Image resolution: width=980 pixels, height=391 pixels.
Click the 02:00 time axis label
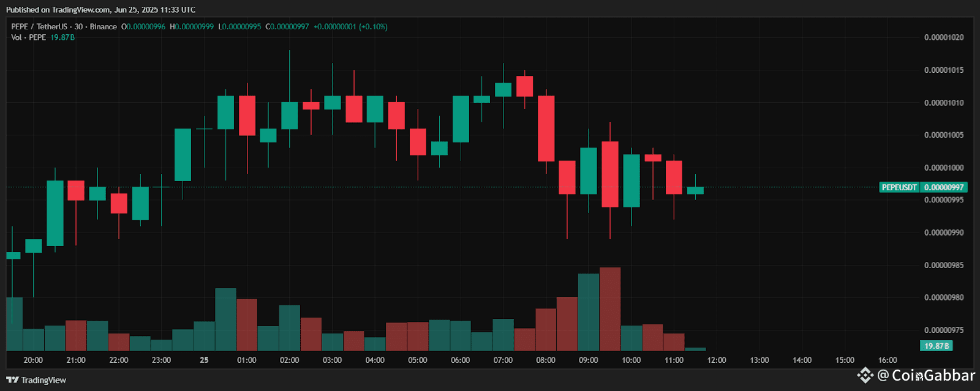(290, 360)
